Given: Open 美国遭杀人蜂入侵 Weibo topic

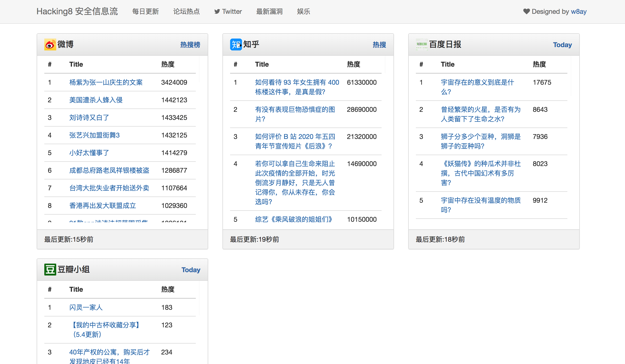Looking at the screenshot, I should [96, 100].
